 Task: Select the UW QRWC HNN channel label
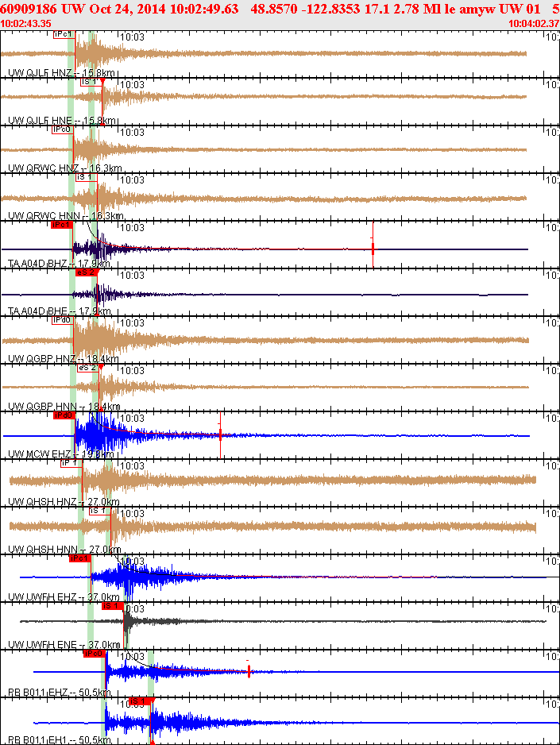tap(66, 216)
